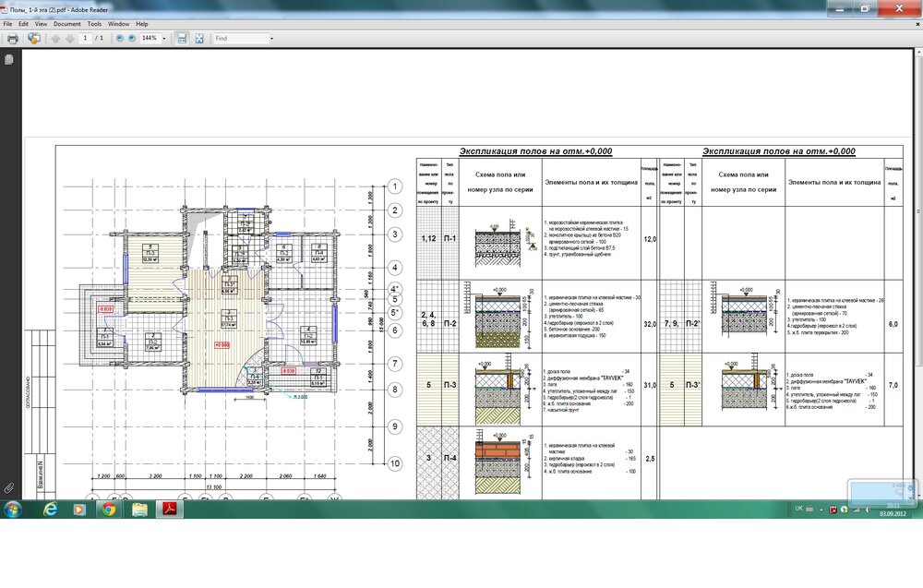The height and width of the screenshot is (588, 923).
Task: Click the UK input language indicator
Action: (798, 509)
